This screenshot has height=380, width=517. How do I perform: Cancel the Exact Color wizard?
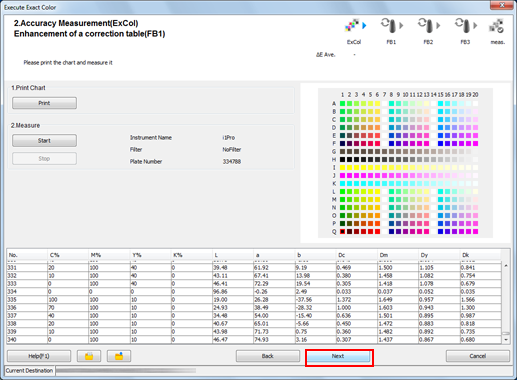coord(478,356)
